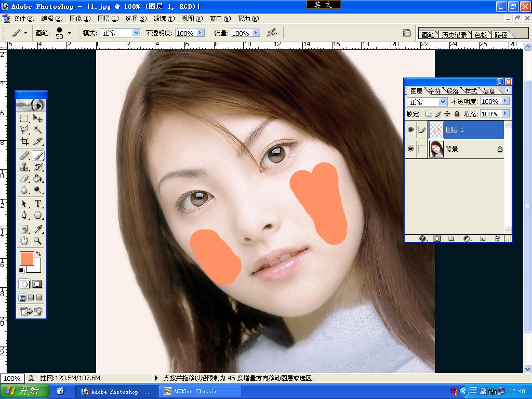The height and width of the screenshot is (399, 532).
Task: Select the Type tool
Action: point(37,204)
